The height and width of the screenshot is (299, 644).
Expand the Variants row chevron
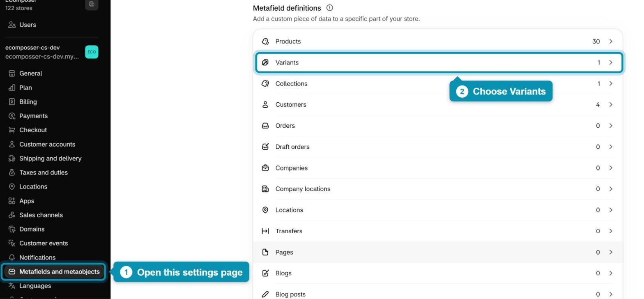(x=611, y=62)
